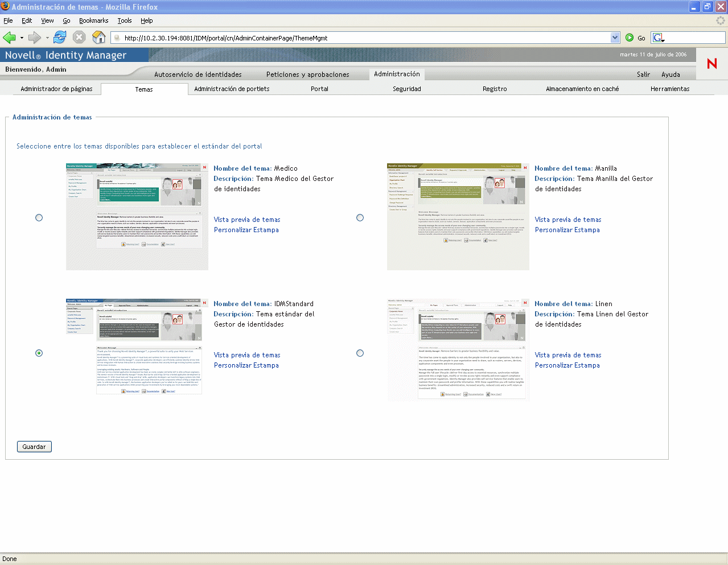Switch to Autoservicio de identidades tab
This screenshot has height=565, width=728.
pos(198,75)
